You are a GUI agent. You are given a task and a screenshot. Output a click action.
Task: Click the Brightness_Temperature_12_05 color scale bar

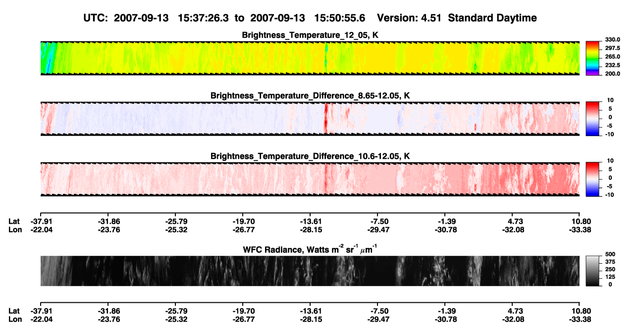pyautogui.click(x=592, y=58)
